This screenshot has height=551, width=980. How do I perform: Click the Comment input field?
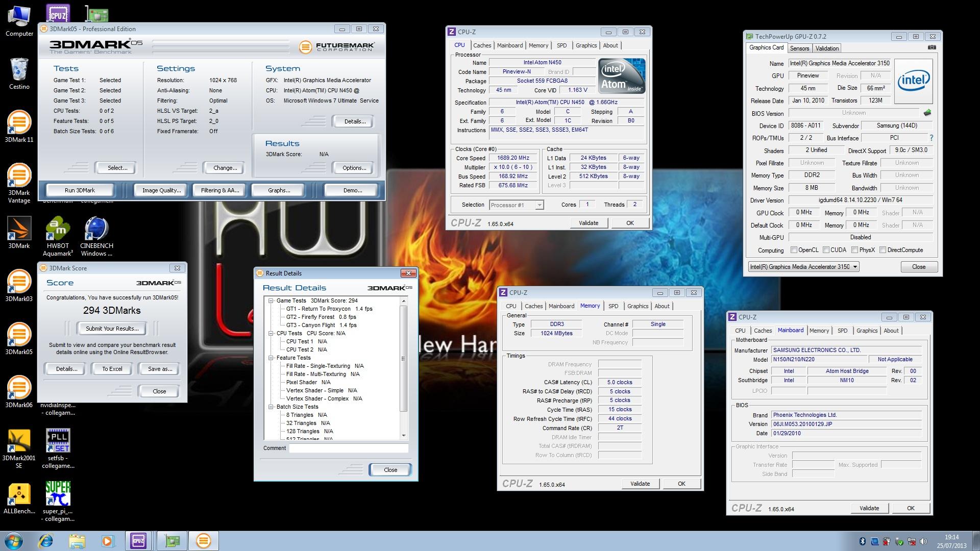click(x=349, y=448)
